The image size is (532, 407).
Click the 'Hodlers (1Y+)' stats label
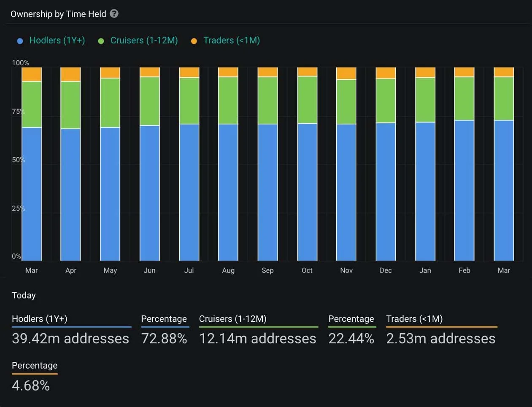click(40, 319)
